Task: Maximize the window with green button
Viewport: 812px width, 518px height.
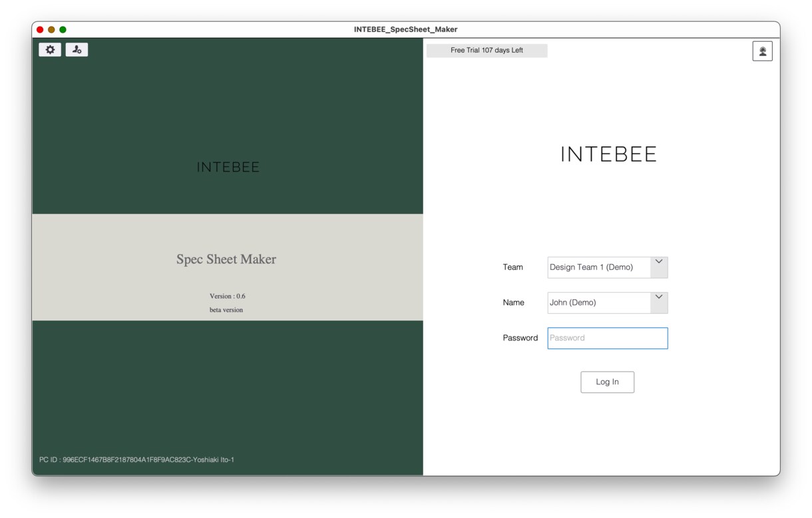Action: (x=63, y=29)
